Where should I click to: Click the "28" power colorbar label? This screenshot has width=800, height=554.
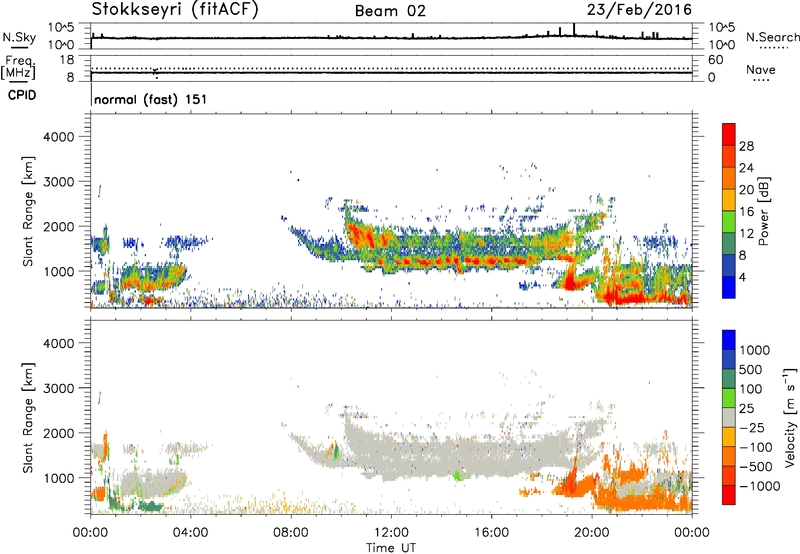(746, 146)
